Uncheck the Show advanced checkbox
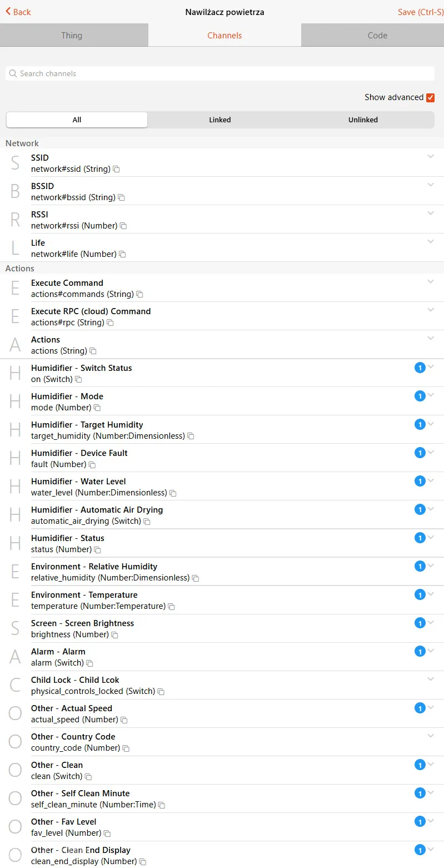 tap(430, 97)
